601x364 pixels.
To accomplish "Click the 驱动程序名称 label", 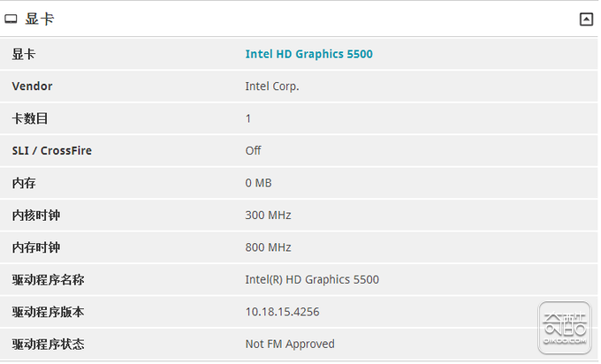I will 48,280.
